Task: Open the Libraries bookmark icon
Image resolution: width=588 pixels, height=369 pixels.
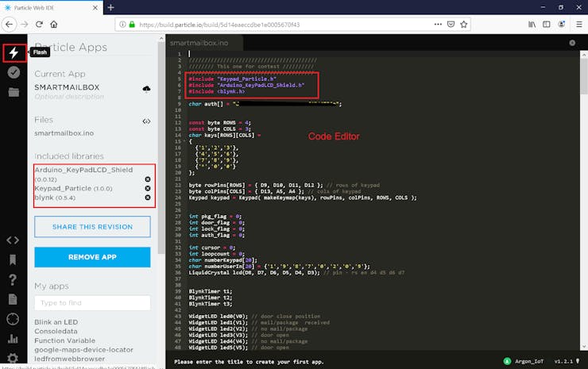Action: point(13,259)
